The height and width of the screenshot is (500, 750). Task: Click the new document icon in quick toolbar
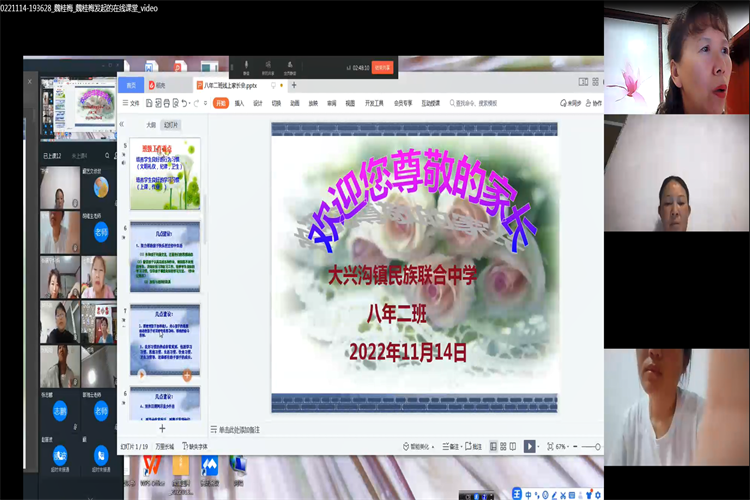point(149,103)
